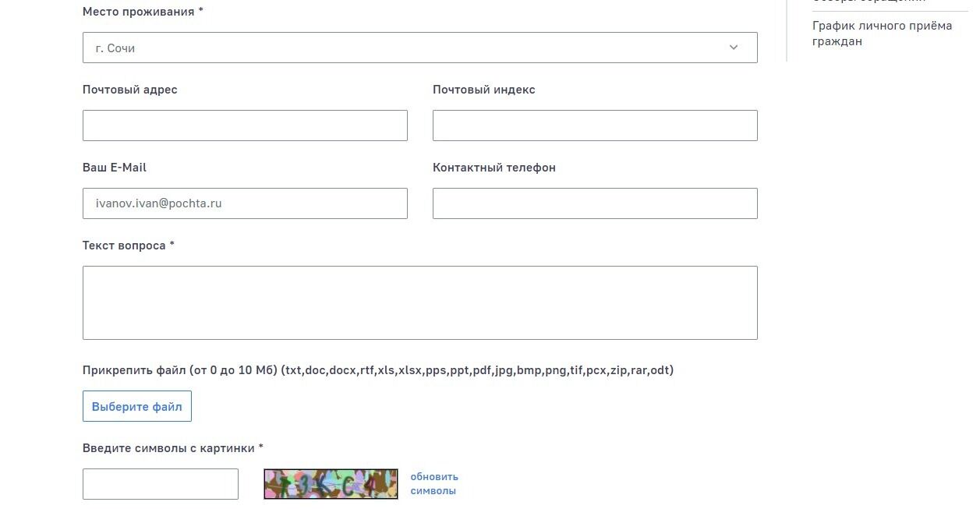The image size is (980, 509).
Task: Click the Прикрепить файл format description text
Action: pyautogui.click(x=378, y=370)
